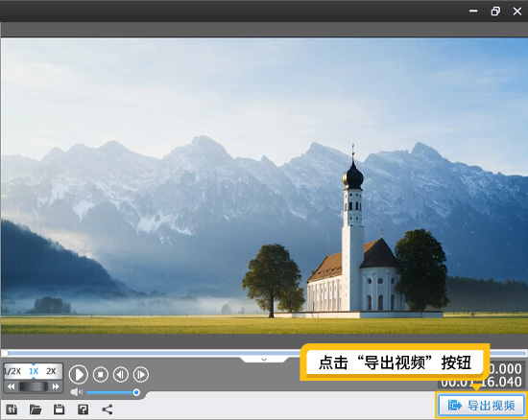The width and height of the screenshot is (528, 420).
Task: Click the share icon
Action: coord(108,409)
